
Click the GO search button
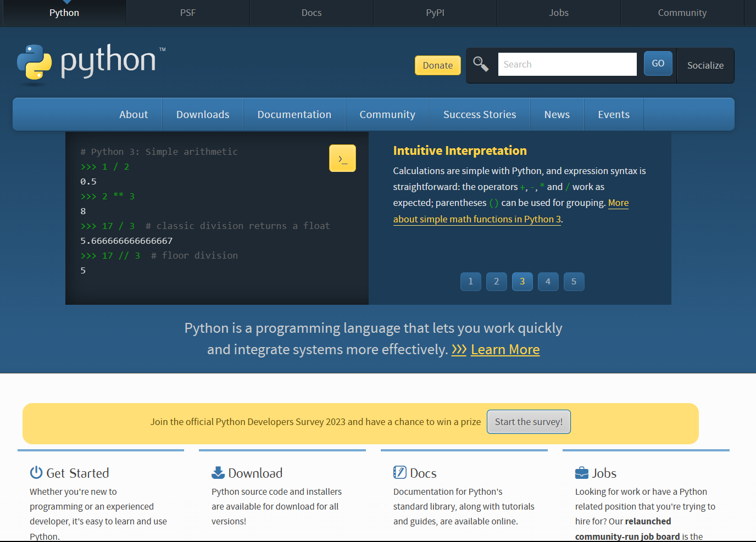pyautogui.click(x=658, y=64)
